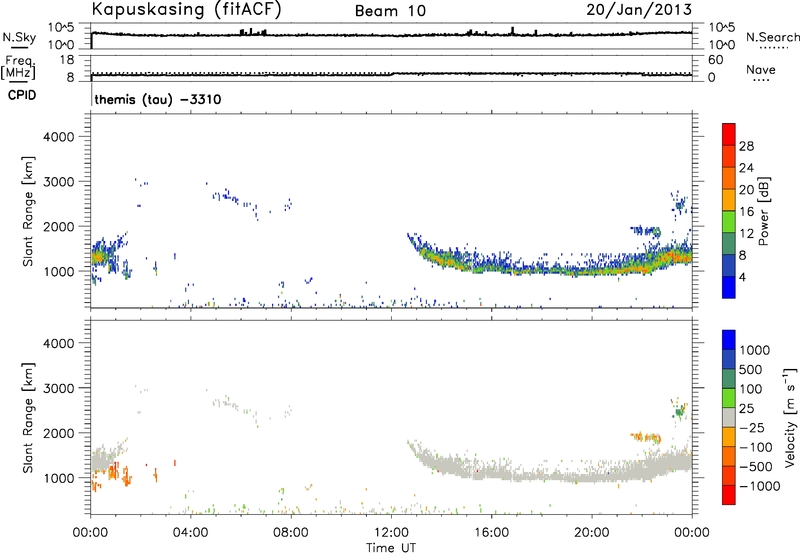Click the "-25" value on Velocity colorbar
800x554 pixels.
click(x=753, y=428)
